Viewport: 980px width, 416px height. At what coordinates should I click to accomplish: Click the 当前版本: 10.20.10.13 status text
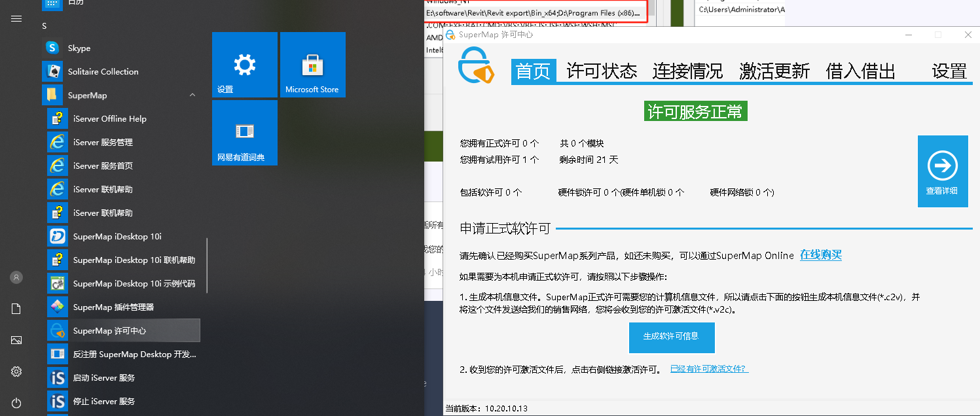pyautogui.click(x=486, y=409)
